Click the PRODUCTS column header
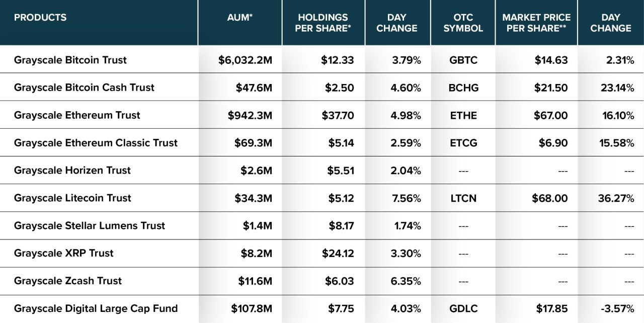The height and width of the screenshot is (323, 644). tap(40, 18)
